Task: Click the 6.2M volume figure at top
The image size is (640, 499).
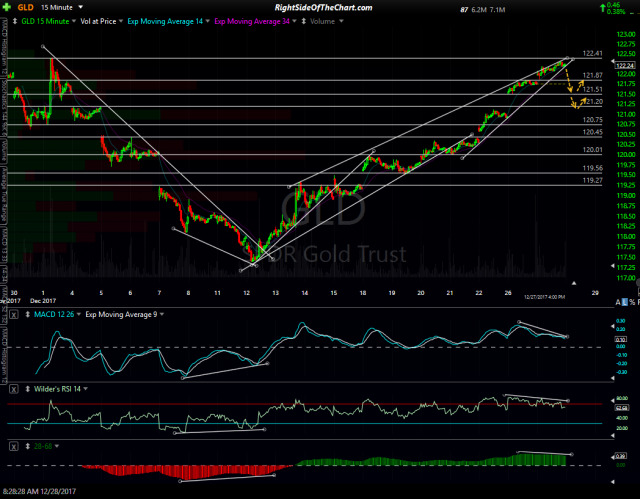Action: coord(479,9)
